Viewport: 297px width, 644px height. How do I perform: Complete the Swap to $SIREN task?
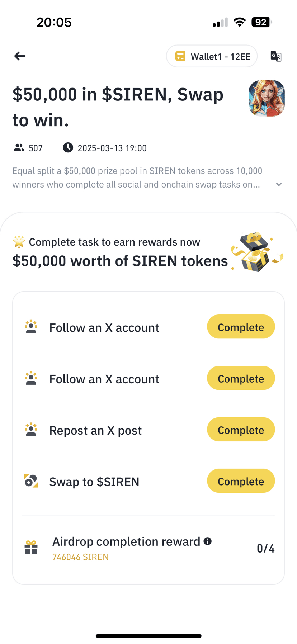[x=241, y=480]
